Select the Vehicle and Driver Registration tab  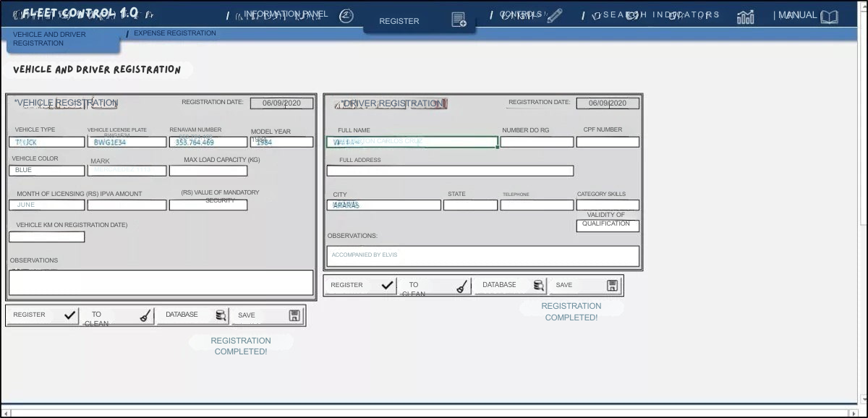pyautogui.click(x=62, y=39)
